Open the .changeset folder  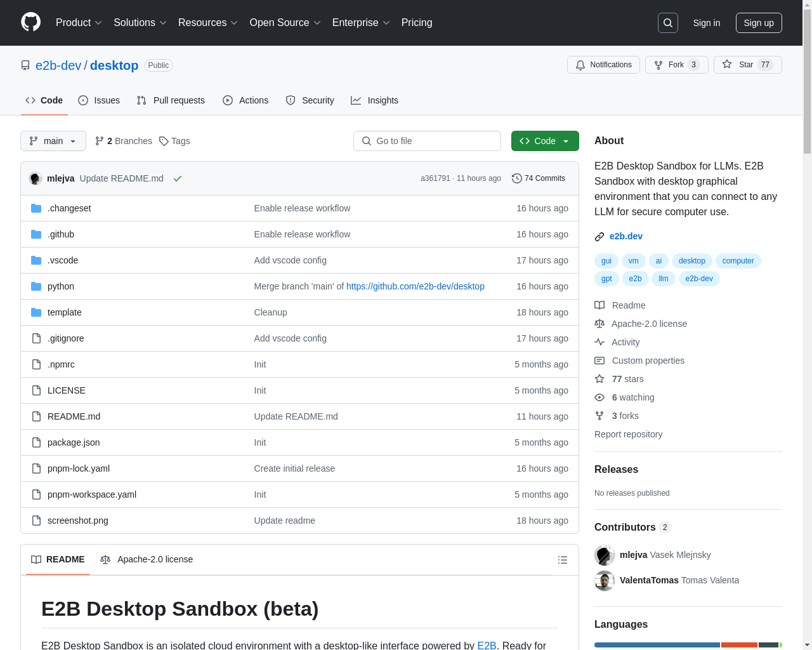69,208
